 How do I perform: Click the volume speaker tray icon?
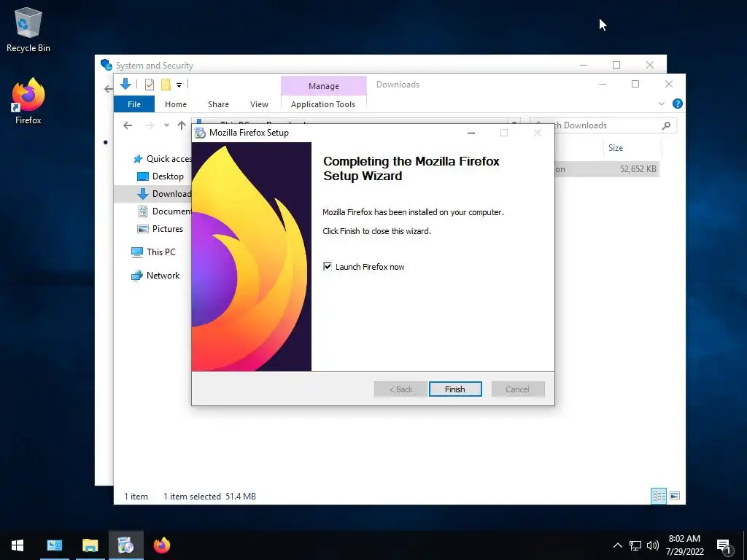point(653,545)
